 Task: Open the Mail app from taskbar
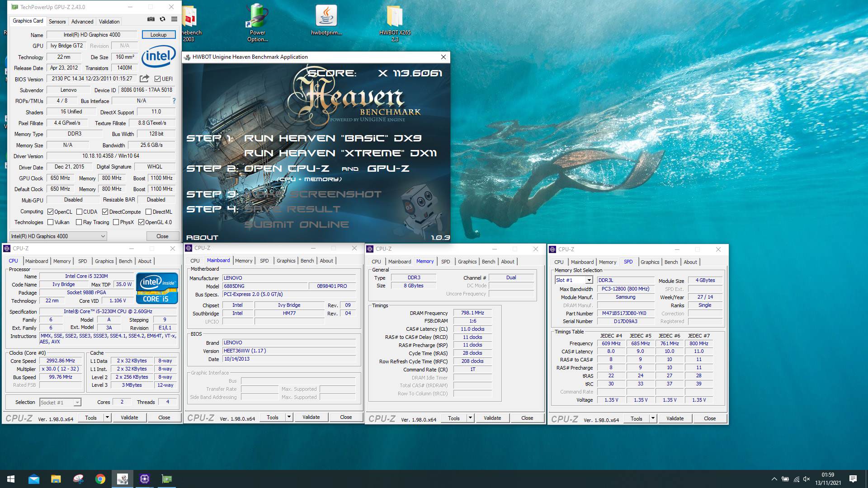click(34, 479)
